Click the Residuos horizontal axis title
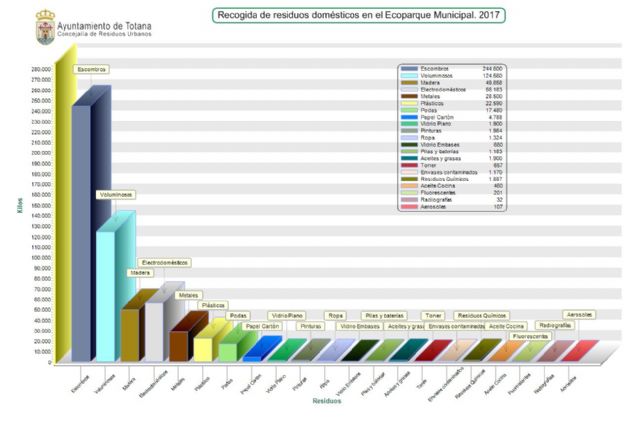 327,400
